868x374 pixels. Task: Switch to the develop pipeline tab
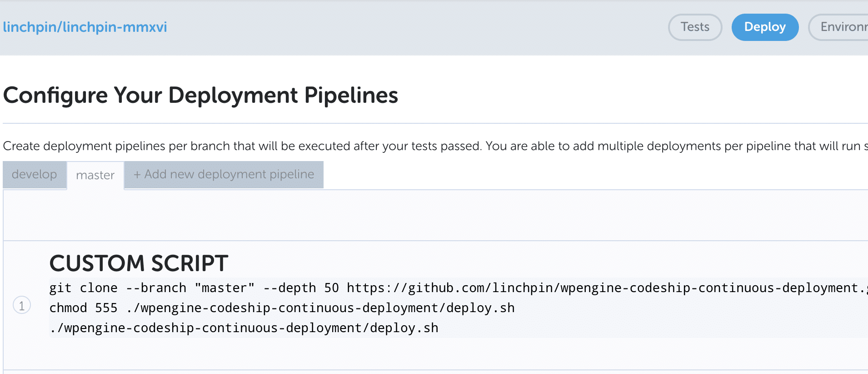tap(35, 175)
